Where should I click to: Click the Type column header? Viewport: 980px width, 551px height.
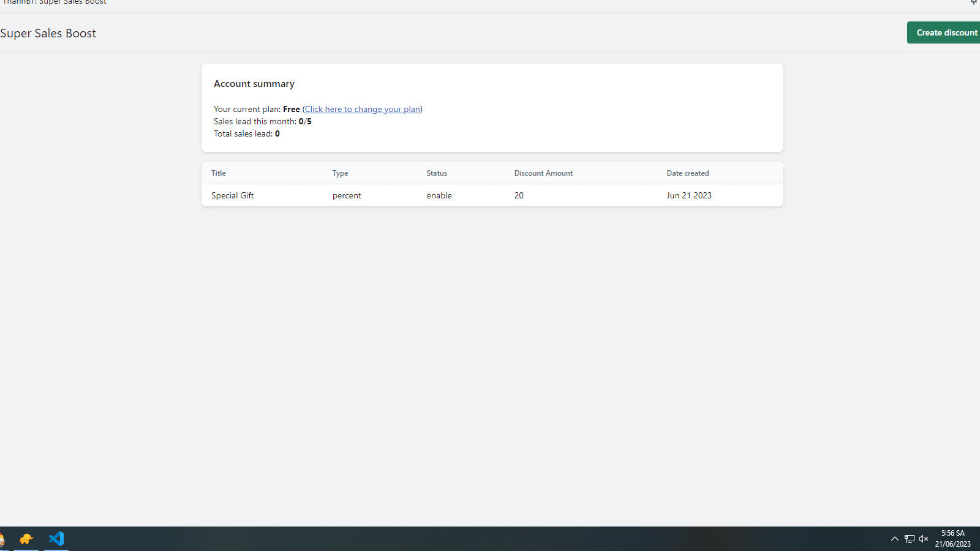[340, 173]
